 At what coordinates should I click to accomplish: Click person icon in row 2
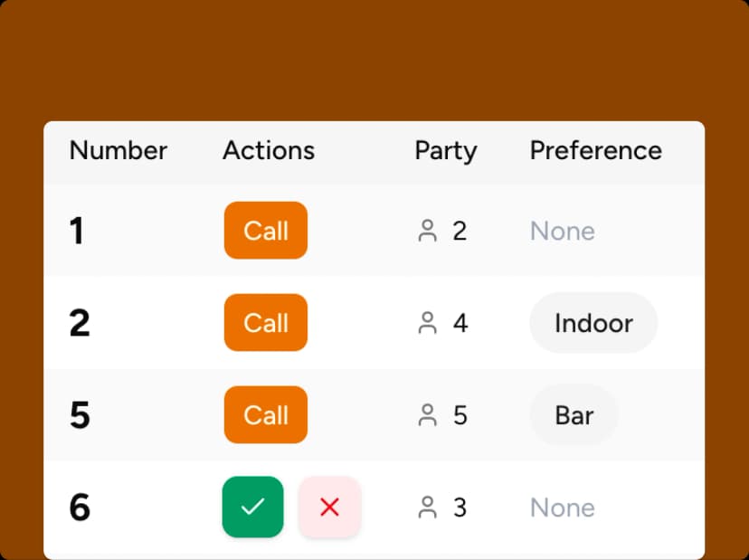pos(428,323)
